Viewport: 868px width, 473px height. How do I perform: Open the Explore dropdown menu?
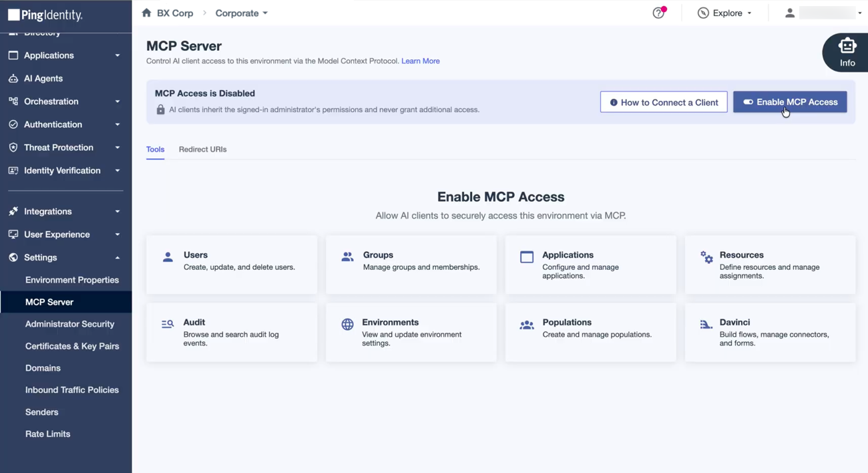[x=725, y=13]
